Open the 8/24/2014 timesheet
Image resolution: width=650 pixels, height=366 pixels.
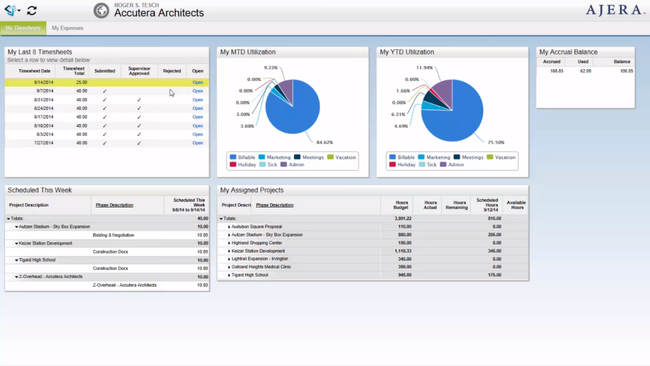click(x=198, y=108)
